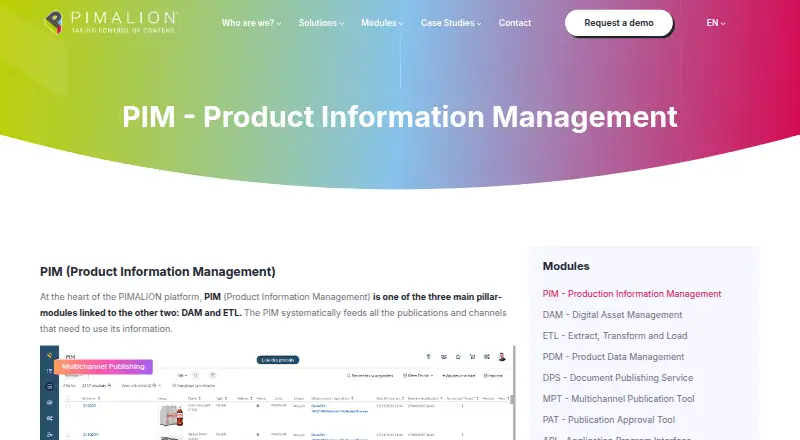800x440 pixels.
Task: Expand chevron next to Who are we?
Action: point(279,23)
